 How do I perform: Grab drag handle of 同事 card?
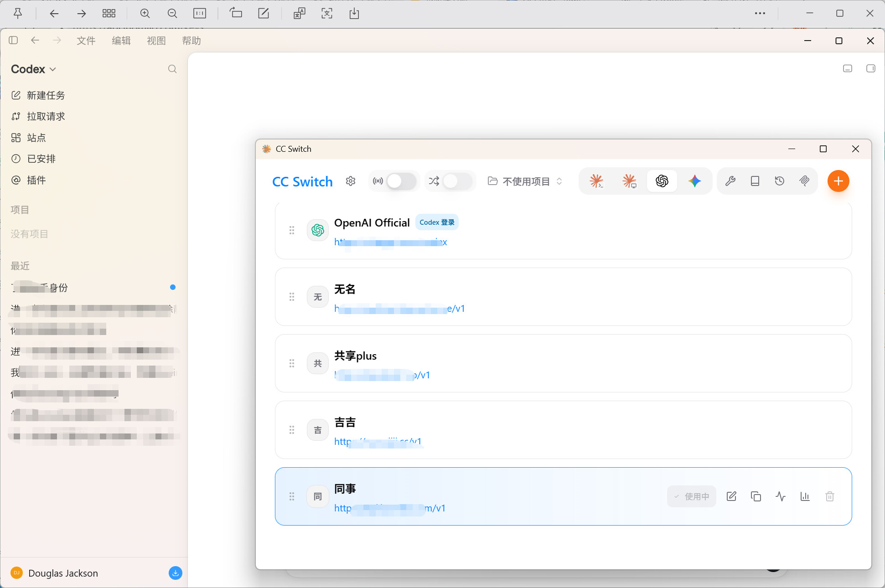[292, 496]
